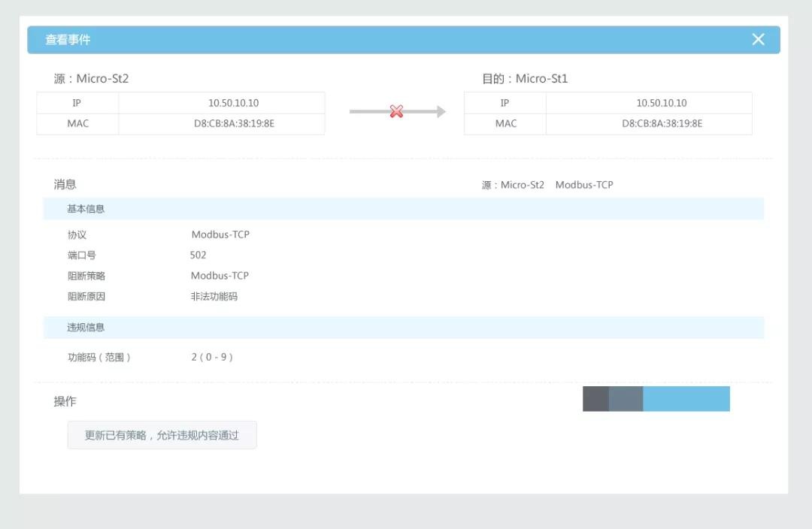Click the dark gray color block
The image size is (812, 529).
click(595, 399)
